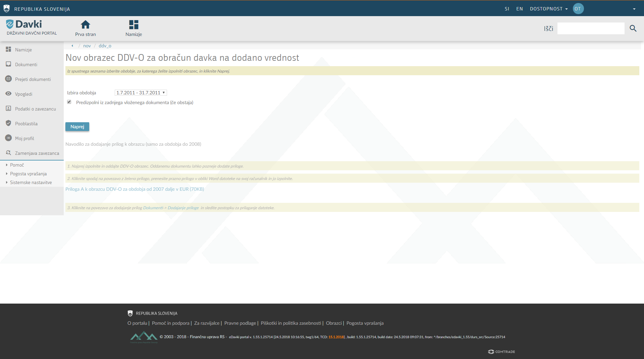Expand the Pomoč section in sidebar
Screen dimensions: 644x359
[17, 165]
